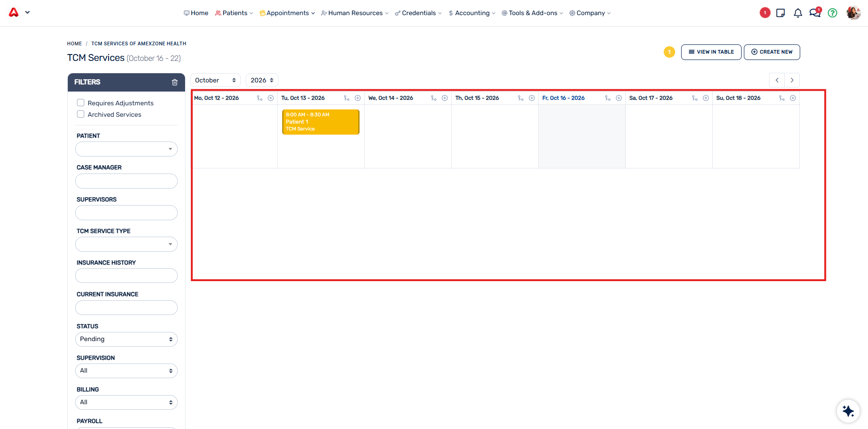Click the Case Manager input field

[x=126, y=181]
